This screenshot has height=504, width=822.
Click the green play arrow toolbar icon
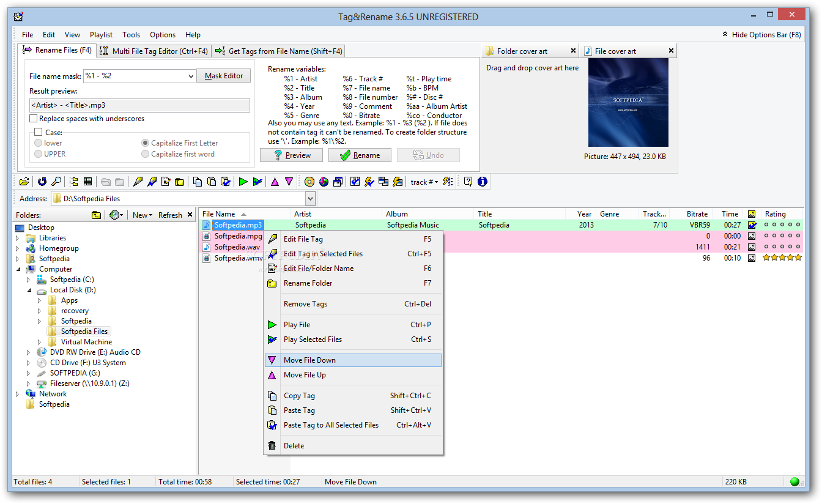[243, 182]
